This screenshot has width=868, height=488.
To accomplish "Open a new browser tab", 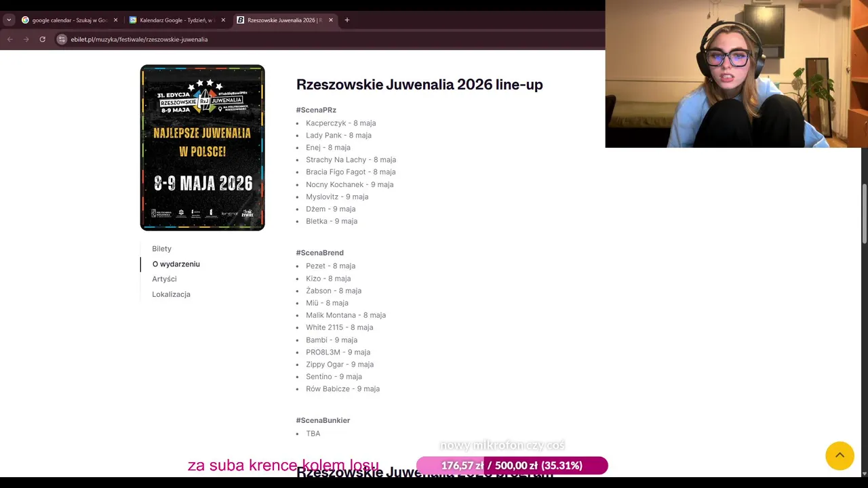I will [x=347, y=20].
